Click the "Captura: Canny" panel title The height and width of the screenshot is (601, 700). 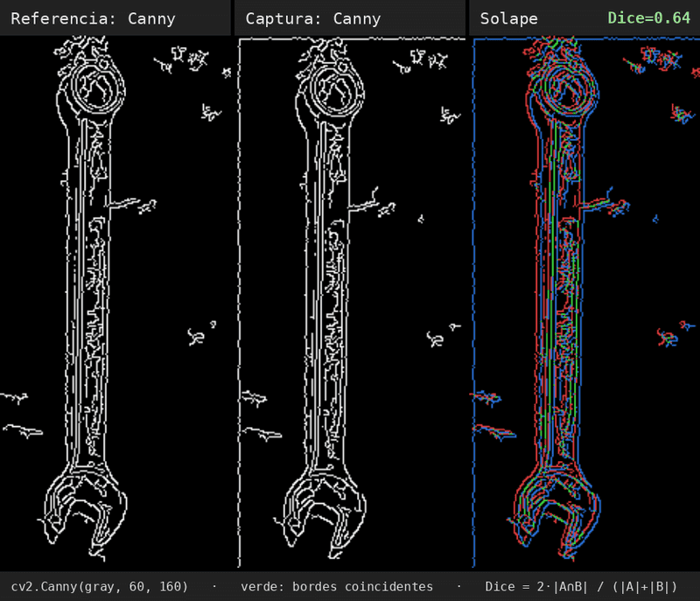point(313,18)
